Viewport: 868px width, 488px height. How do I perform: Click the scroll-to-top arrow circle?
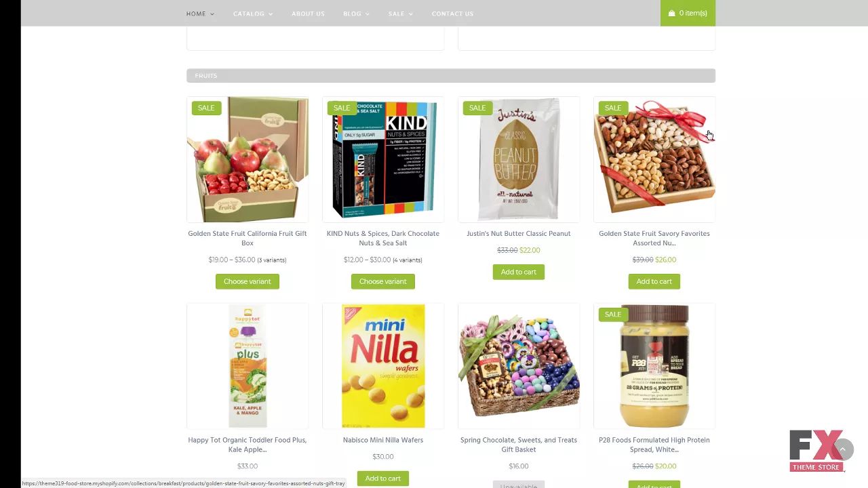coord(843,449)
